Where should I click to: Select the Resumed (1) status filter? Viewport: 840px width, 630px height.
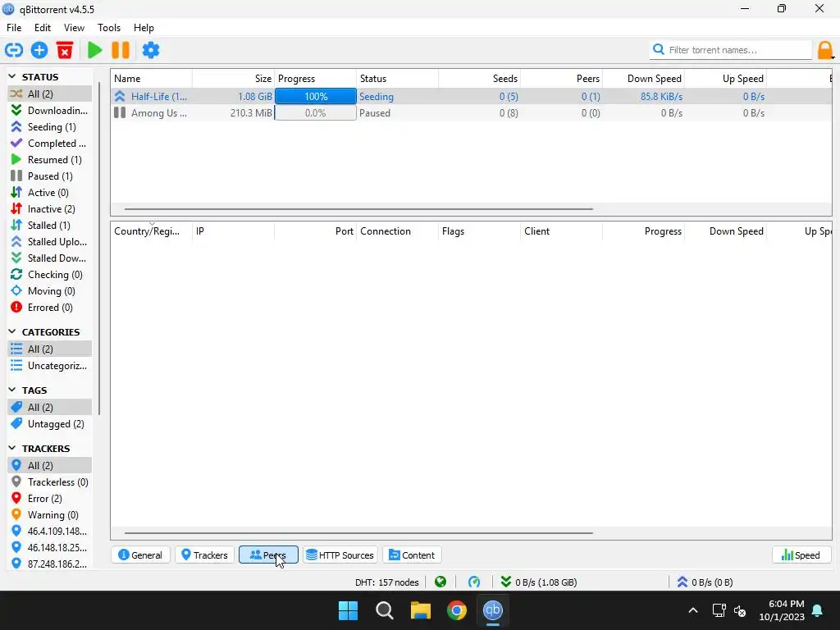49,160
